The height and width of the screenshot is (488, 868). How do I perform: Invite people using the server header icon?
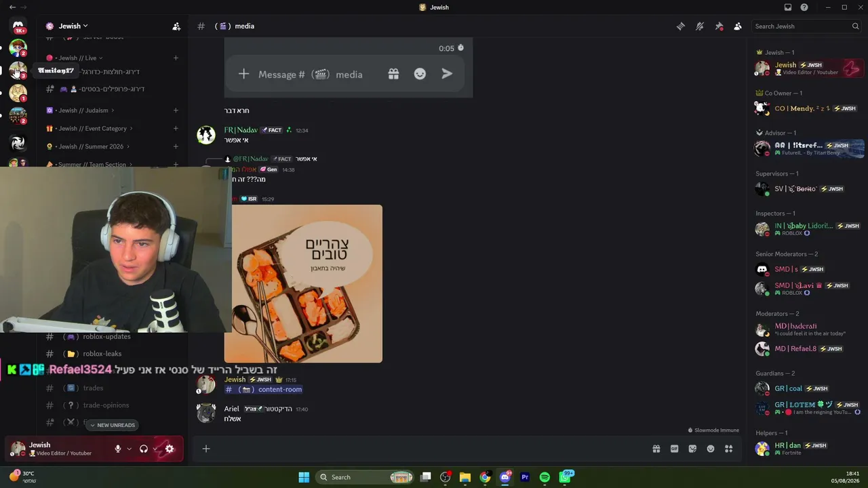[x=176, y=26]
